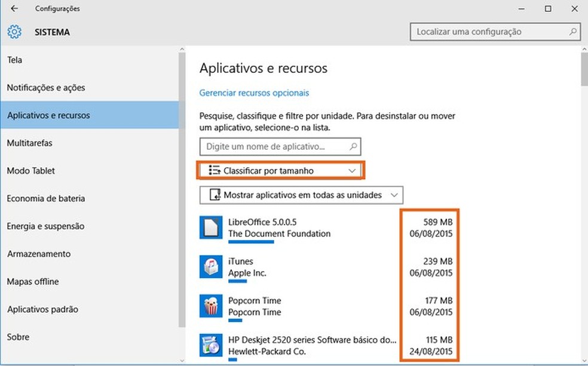Open Economia de bateria page
The width and height of the screenshot is (588, 366).
(46, 199)
